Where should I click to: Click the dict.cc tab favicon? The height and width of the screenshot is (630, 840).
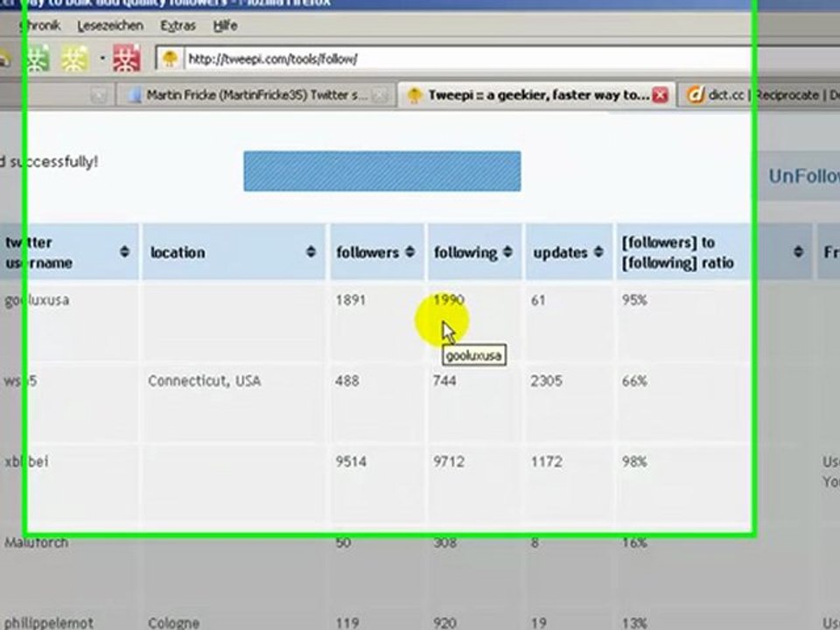pos(695,95)
